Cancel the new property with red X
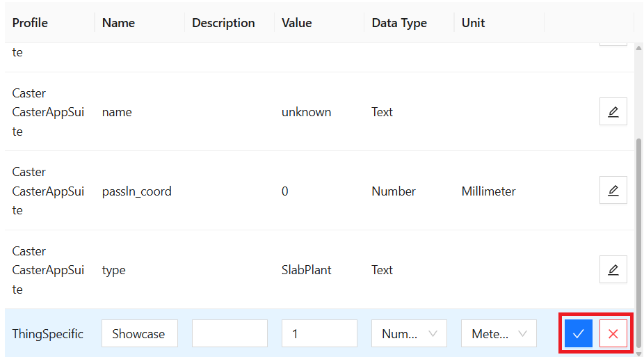 pyautogui.click(x=613, y=333)
